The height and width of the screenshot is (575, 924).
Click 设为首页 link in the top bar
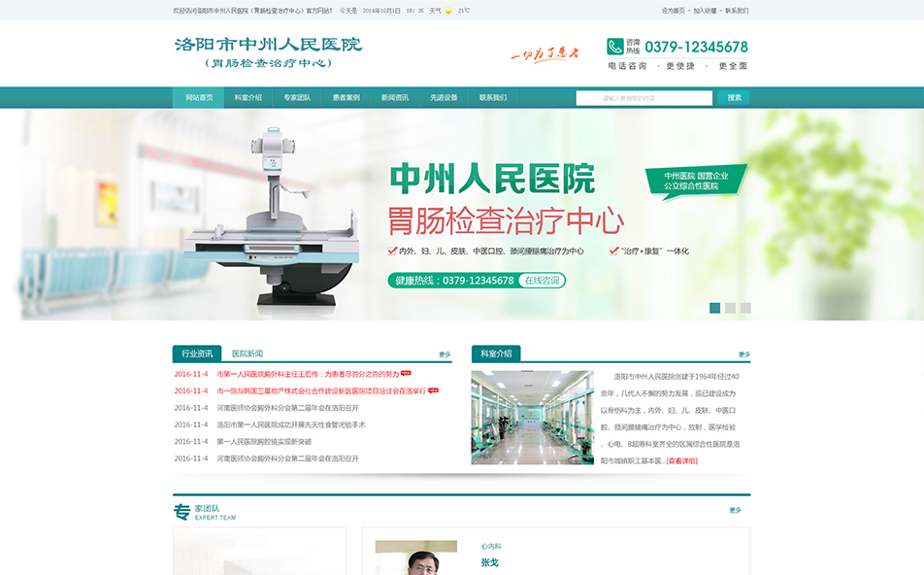click(673, 11)
